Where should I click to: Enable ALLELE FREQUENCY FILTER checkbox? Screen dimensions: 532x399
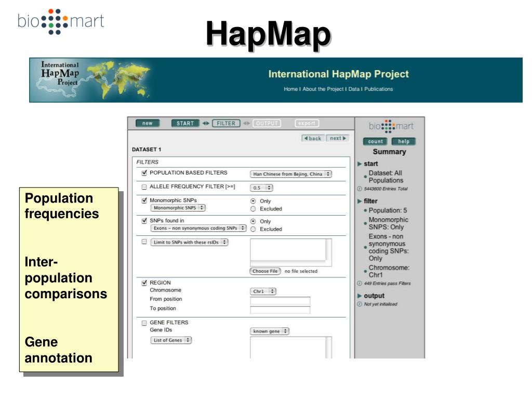click(144, 187)
